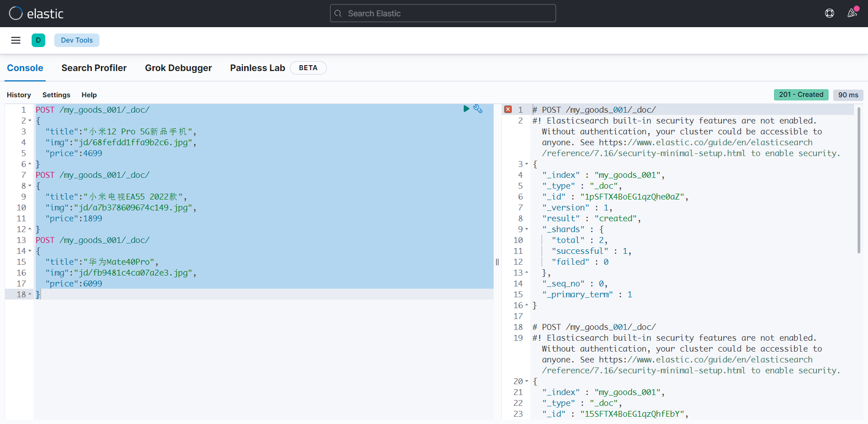868x424 pixels.
Task: Collapse the fold arrow at editor line 18
Action: pyautogui.click(x=30, y=295)
